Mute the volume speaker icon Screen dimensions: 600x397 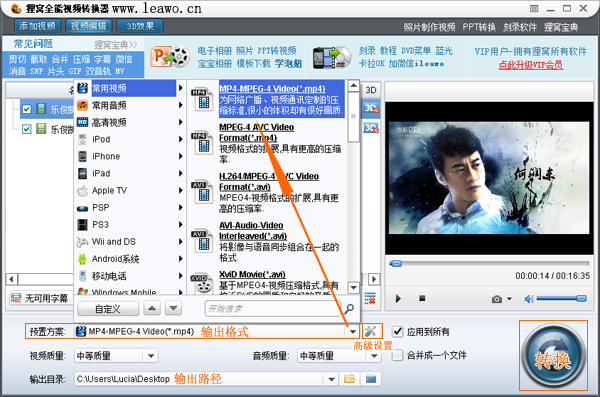point(529,299)
